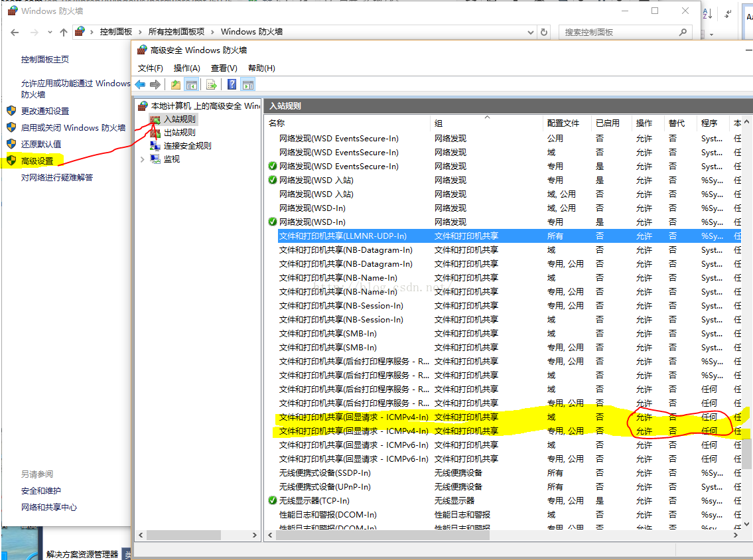The width and height of the screenshot is (753, 560).
Task: Open 文件(F) menu
Action: [151, 68]
